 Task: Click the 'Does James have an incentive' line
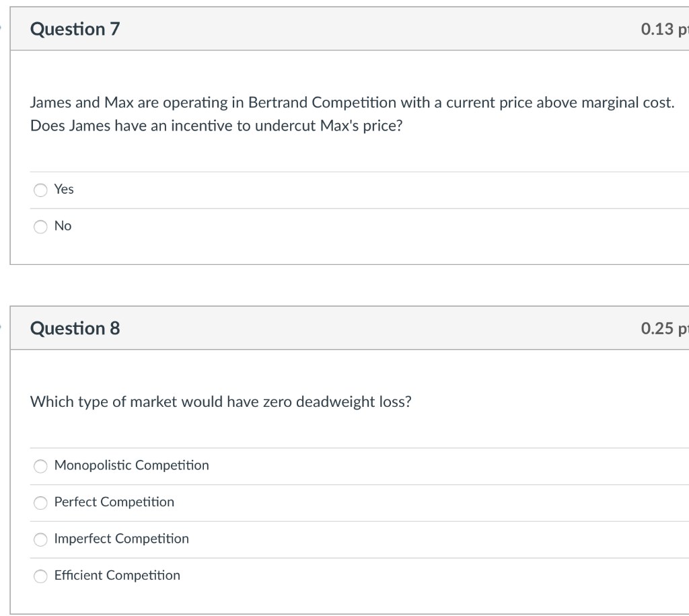(216, 126)
